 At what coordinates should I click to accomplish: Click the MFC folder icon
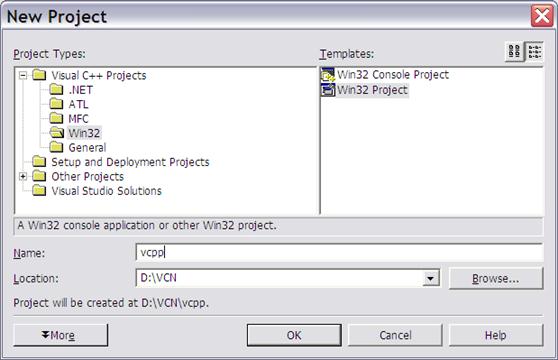click(x=56, y=118)
